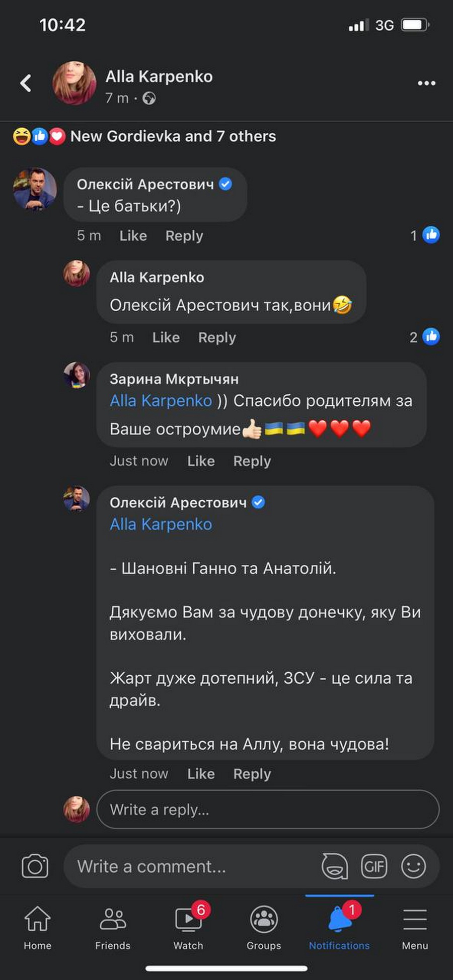Screen dimensions: 453x980
Task: Focus the "Write a comment..." input
Action: click(x=191, y=866)
